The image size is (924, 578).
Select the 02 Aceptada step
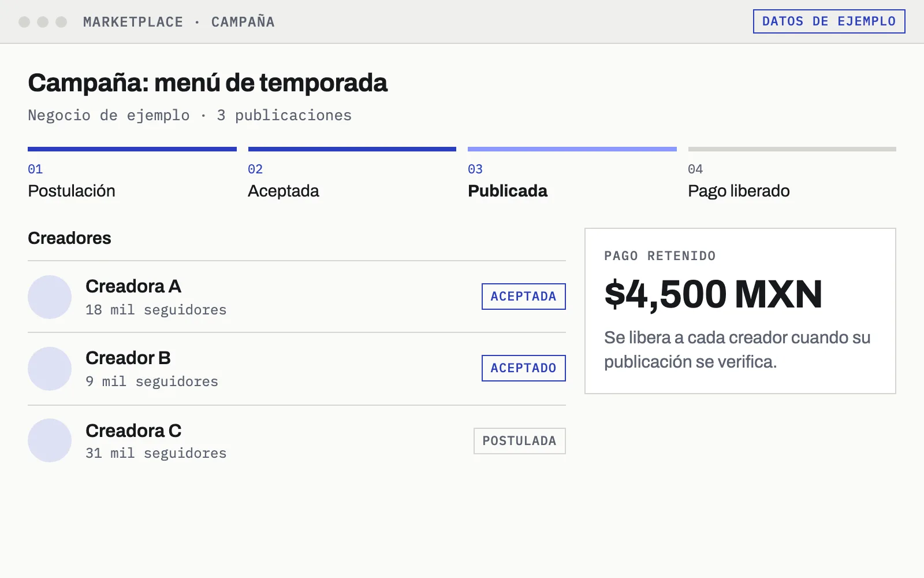click(352, 174)
